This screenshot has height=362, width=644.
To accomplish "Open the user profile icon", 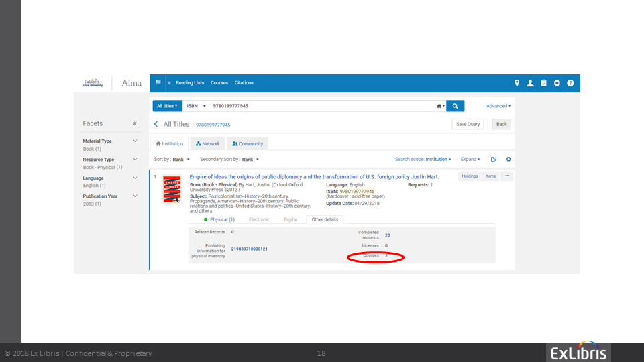I will [x=530, y=83].
